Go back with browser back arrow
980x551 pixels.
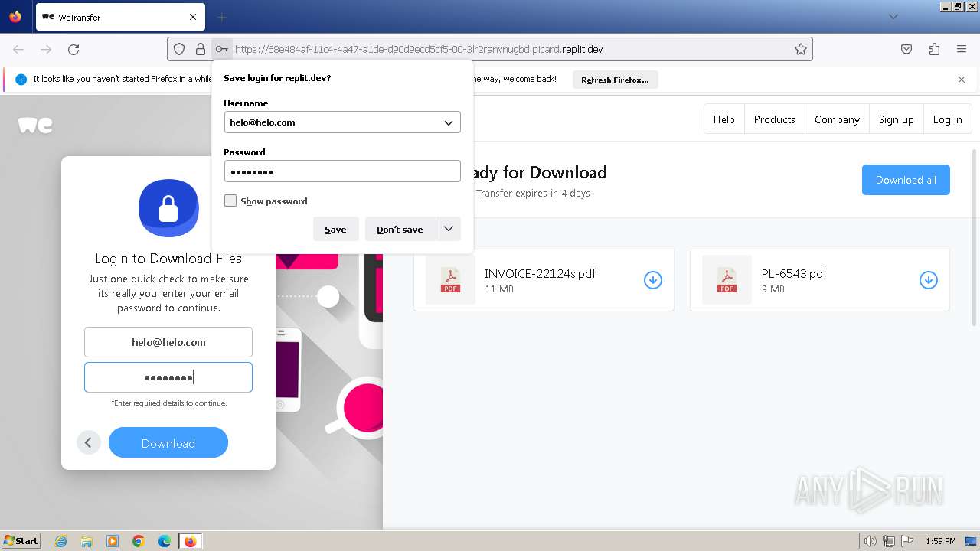pyautogui.click(x=18, y=49)
